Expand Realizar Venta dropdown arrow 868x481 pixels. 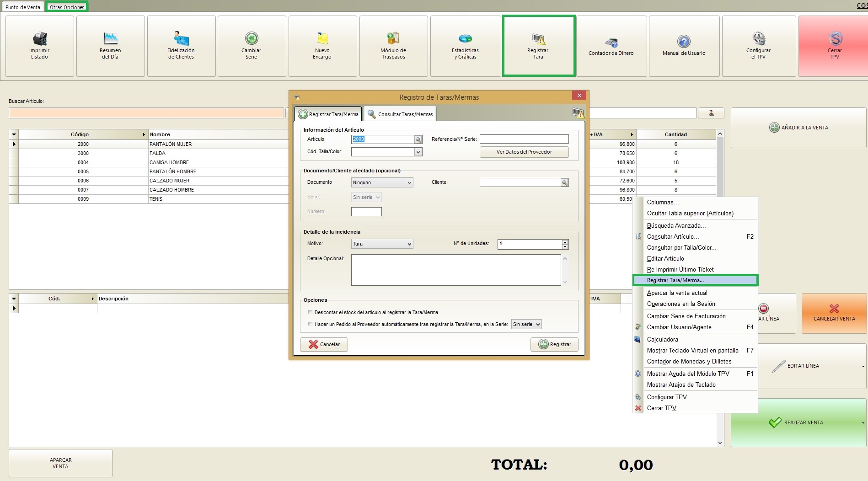click(863, 423)
